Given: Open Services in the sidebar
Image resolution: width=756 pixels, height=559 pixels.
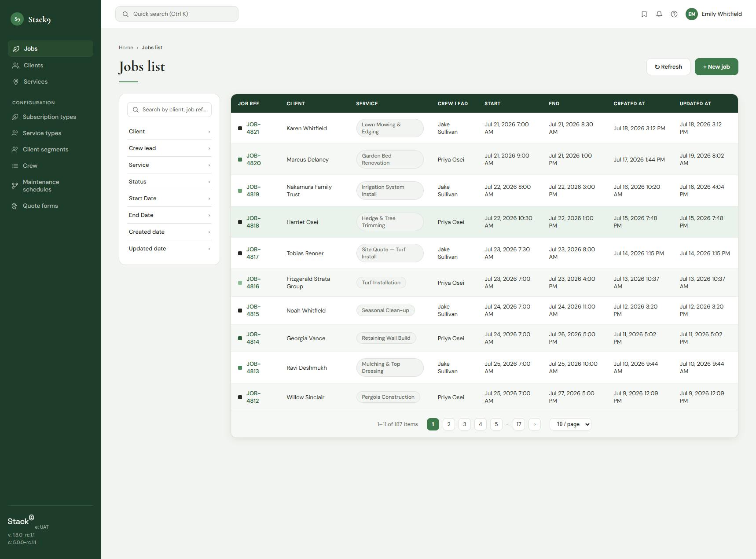Looking at the screenshot, I should [x=51, y=82].
